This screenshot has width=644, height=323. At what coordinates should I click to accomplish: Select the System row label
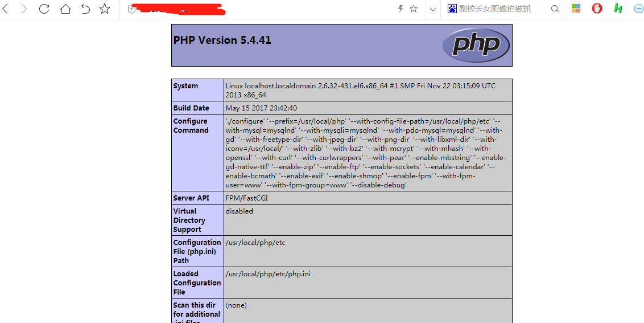pos(185,86)
